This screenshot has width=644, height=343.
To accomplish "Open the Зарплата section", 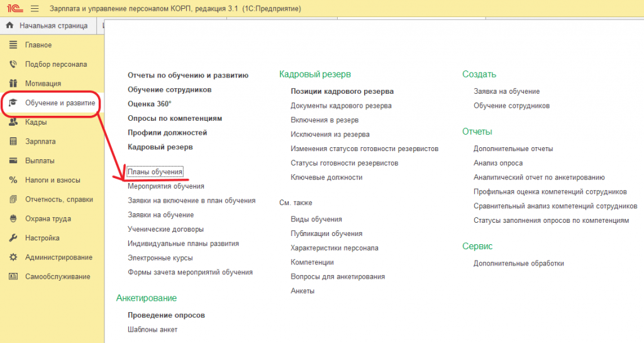I will click(40, 142).
